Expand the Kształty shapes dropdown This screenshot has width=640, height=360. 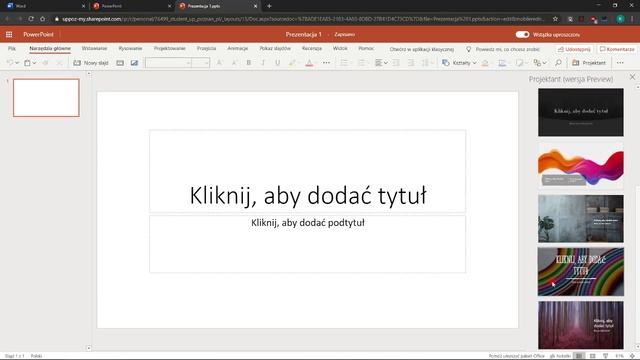(474, 63)
